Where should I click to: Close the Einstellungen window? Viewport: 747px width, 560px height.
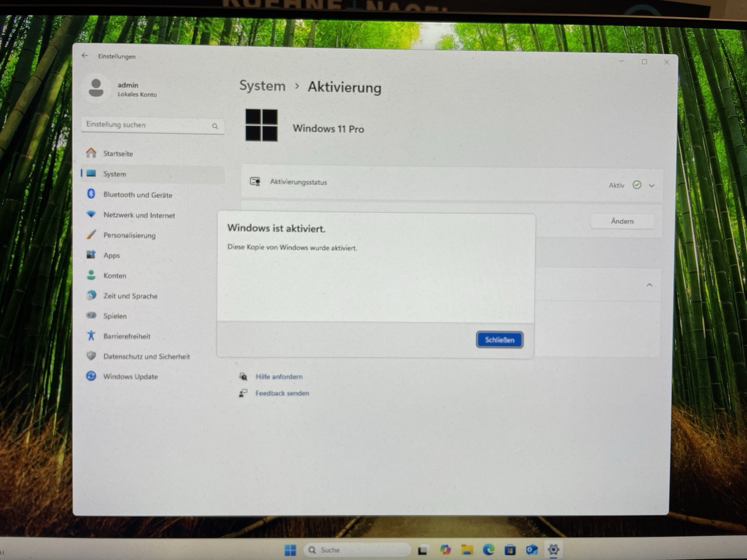(x=667, y=62)
